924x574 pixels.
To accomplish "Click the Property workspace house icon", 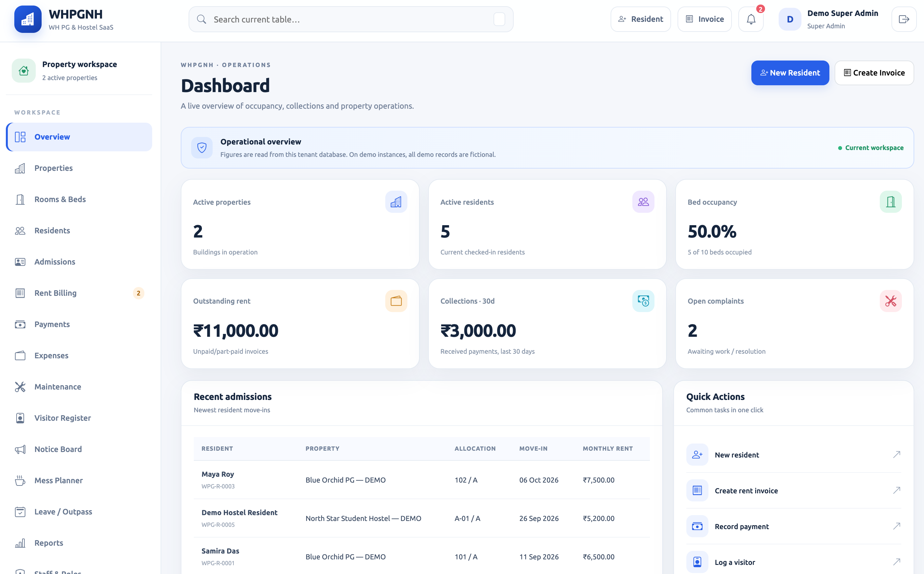I will [23, 71].
